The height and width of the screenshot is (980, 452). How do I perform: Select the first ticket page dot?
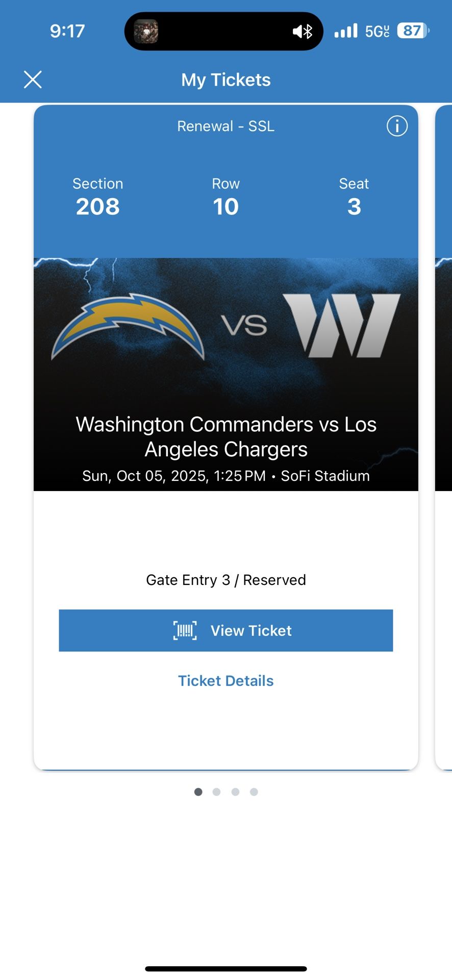(x=198, y=792)
